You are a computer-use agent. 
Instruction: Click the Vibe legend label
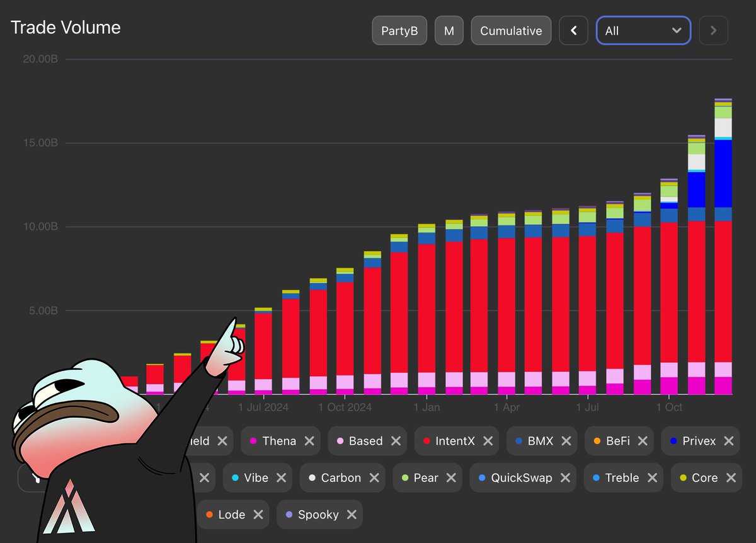pyautogui.click(x=256, y=478)
